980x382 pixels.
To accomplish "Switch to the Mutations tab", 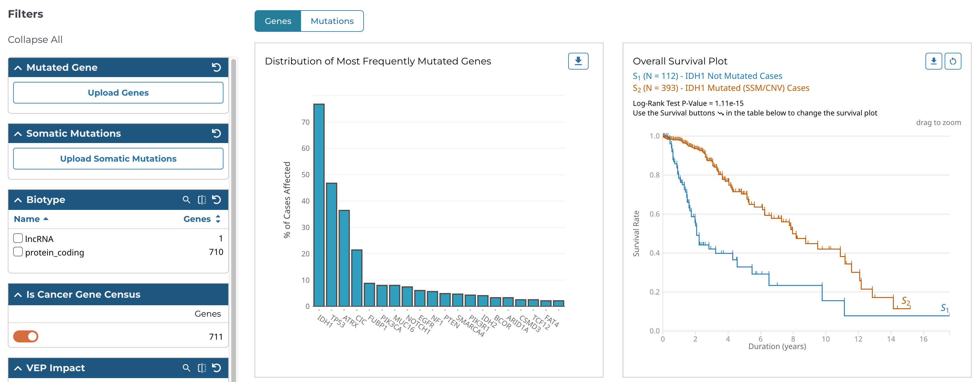I will [x=332, y=21].
